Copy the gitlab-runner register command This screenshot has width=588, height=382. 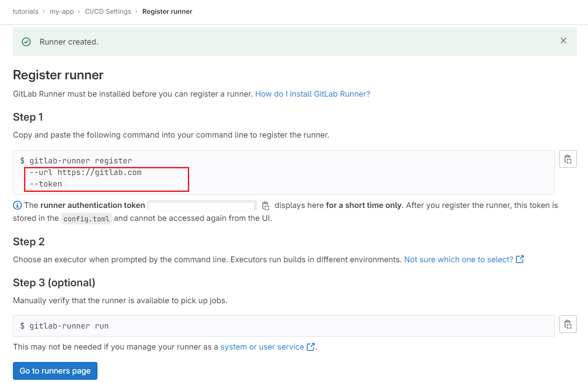coord(568,158)
